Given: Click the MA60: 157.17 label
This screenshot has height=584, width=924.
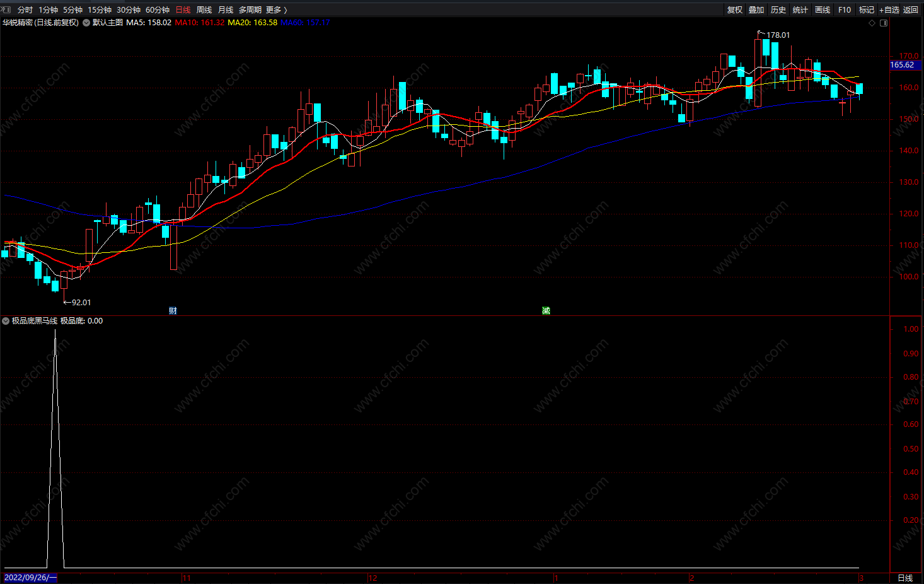Looking at the screenshot, I should click(305, 23).
